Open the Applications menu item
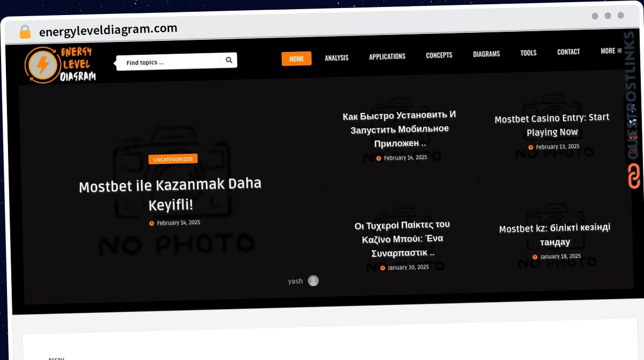The height and width of the screenshot is (360, 644). tap(387, 56)
